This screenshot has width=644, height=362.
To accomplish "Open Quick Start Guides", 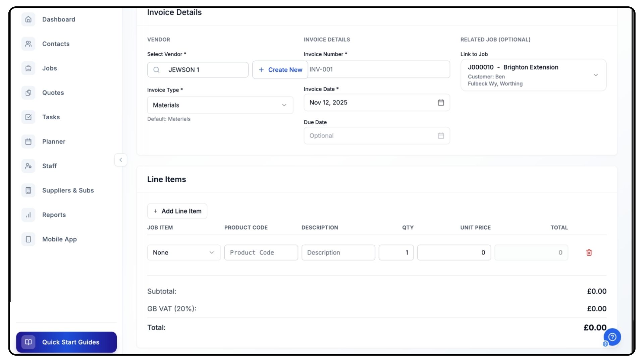I will [66, 342].
